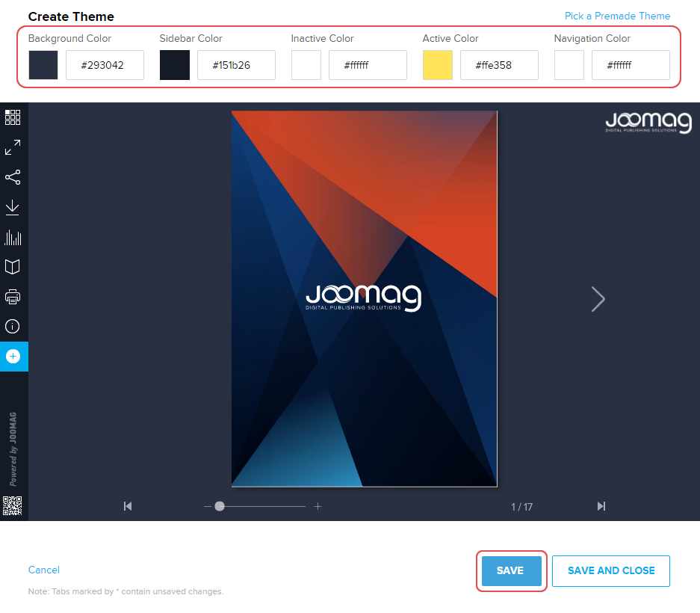Click the SAVE AND CLOSE button

click(x=610, y=570)
